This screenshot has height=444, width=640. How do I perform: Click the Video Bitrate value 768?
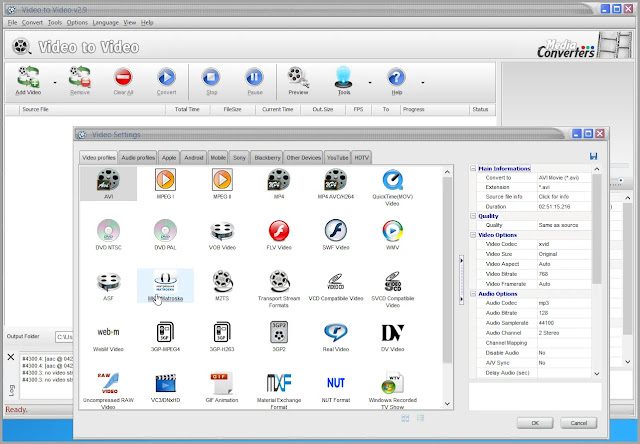click(x=564, y=274)
